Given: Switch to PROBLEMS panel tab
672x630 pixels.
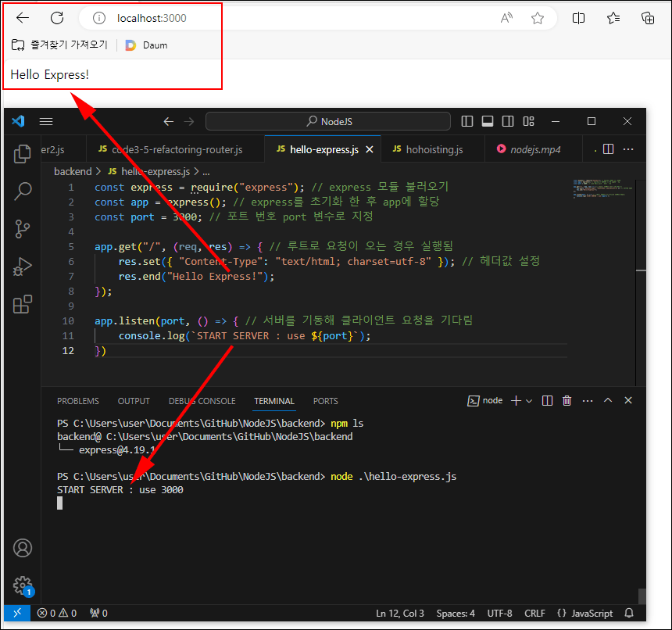Looking at the screenshot, I should [x=78, y=401].
